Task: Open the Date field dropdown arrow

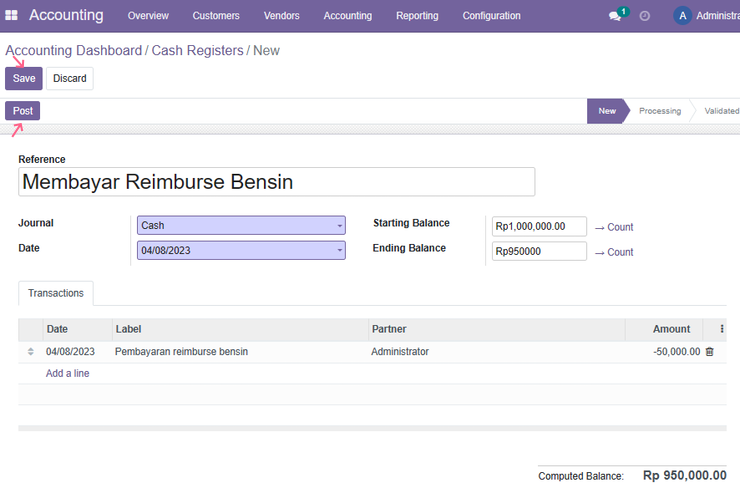Action: coord(340,251)
